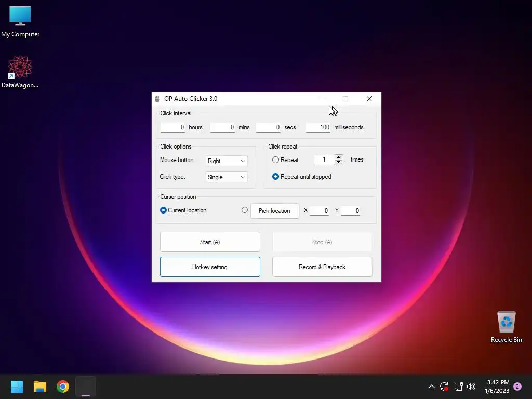Click the X coordinate field

coord(320,211)
